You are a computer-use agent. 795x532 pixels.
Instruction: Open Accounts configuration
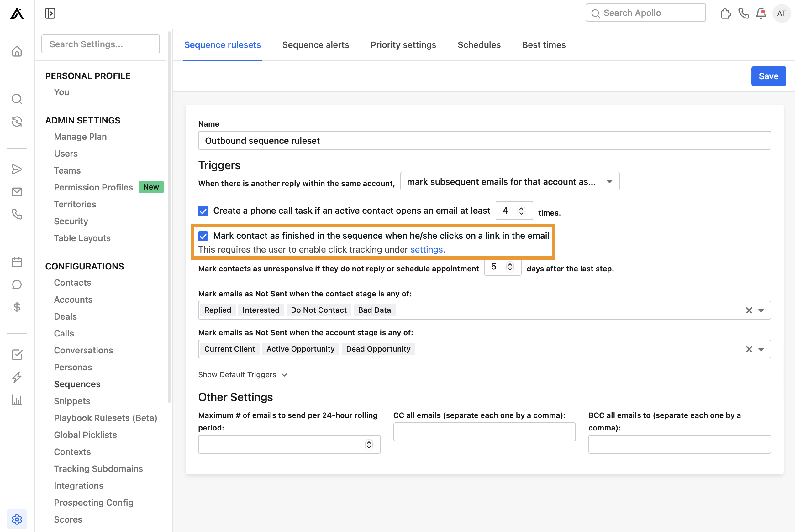(x=73, y=300)
